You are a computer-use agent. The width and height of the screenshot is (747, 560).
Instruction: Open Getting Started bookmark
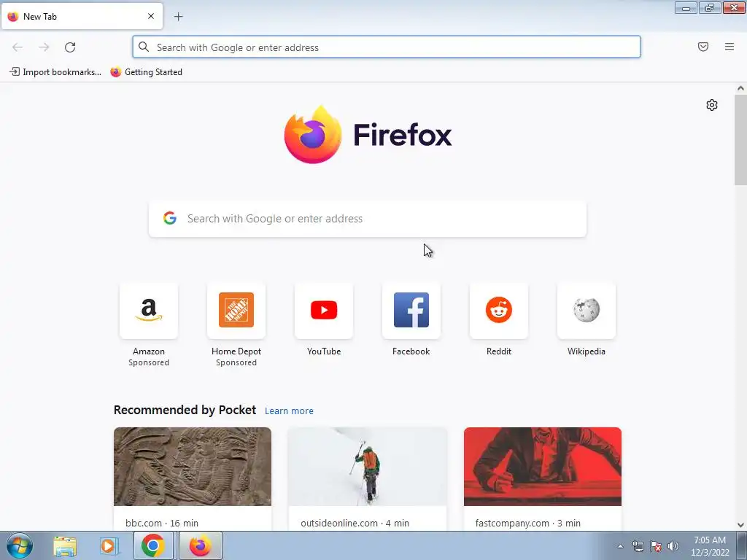(146, 72)
